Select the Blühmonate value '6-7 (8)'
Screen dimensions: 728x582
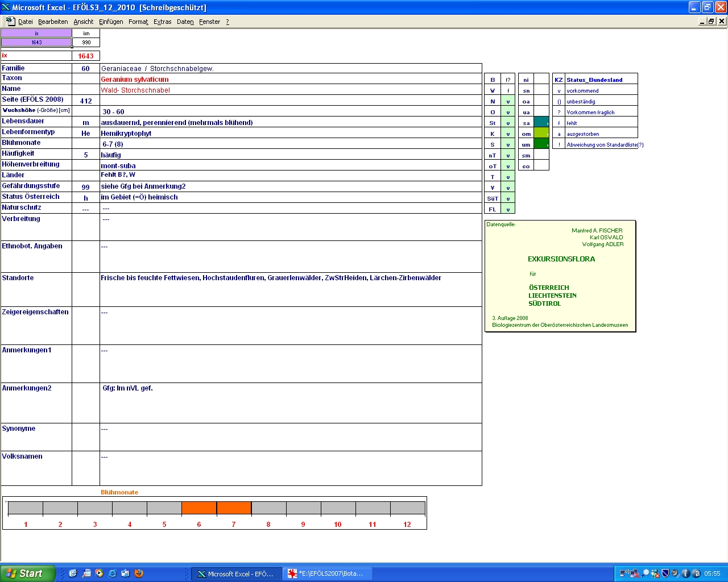coord(291,144)
